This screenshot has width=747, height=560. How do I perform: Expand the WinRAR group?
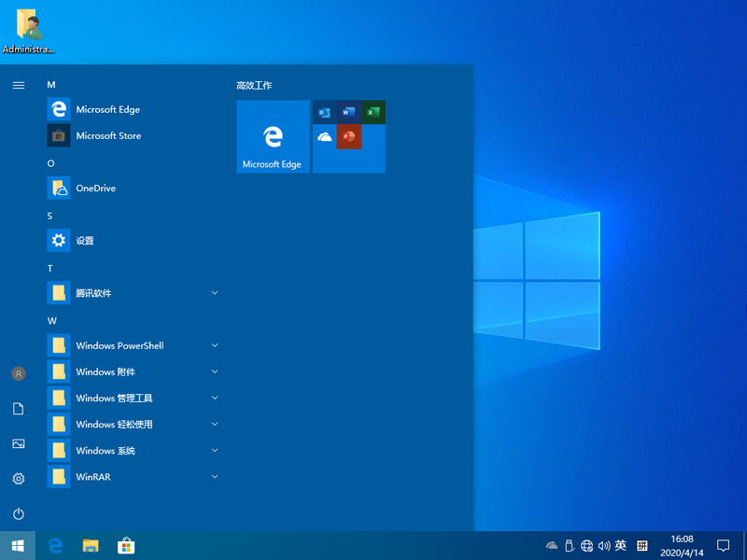215,477
